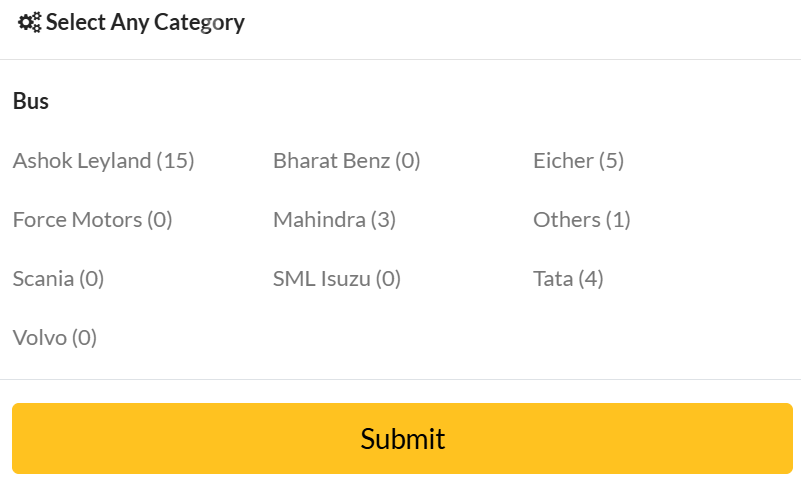801x482 pixels.
Task: Select the brand listing four buses
Action: (x=569, y=279)
